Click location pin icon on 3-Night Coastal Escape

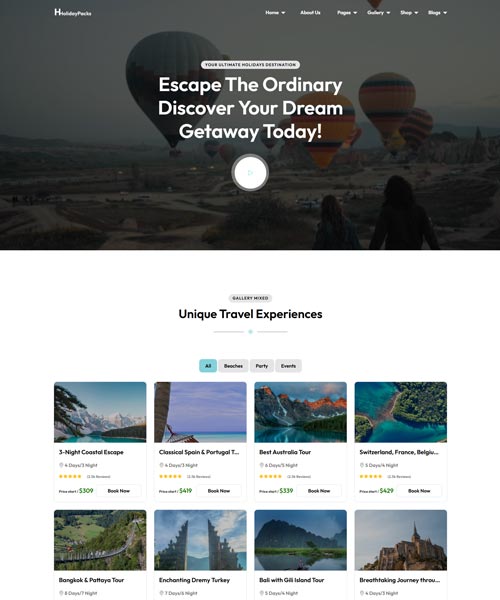(x=61, y=465)
